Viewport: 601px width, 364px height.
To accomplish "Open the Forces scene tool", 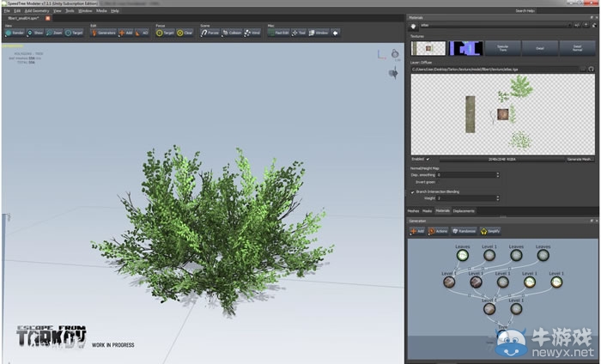I will (210, 33).
